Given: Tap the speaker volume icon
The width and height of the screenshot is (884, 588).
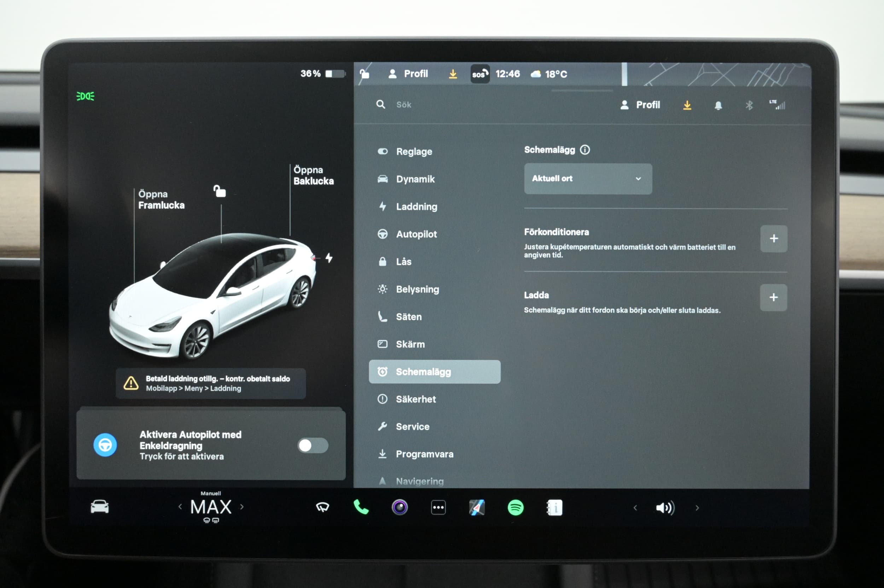Looking at the screenshot, I should [x=665, y=508].
